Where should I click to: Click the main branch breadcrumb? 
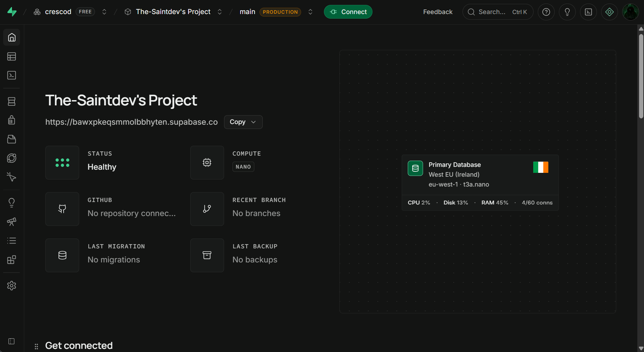[248, 12]
